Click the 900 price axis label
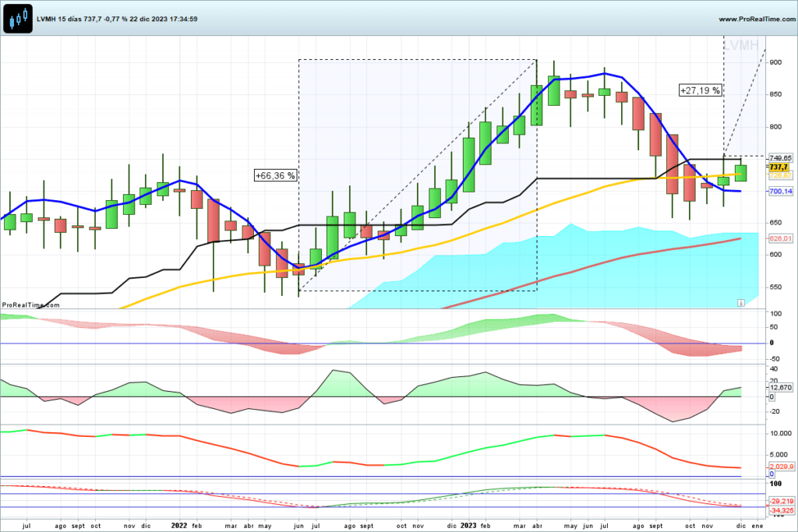The width and height of the screenshot is (798, 532). (x=775, y=62)
